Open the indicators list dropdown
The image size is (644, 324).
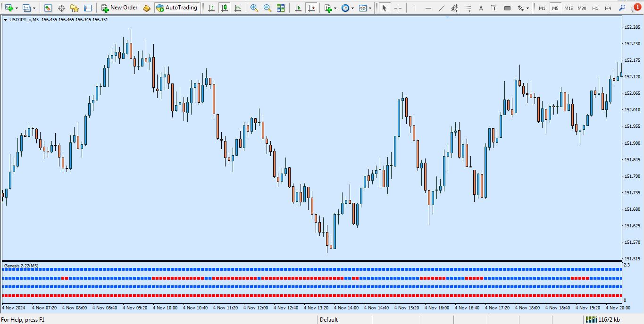point(335,8)
